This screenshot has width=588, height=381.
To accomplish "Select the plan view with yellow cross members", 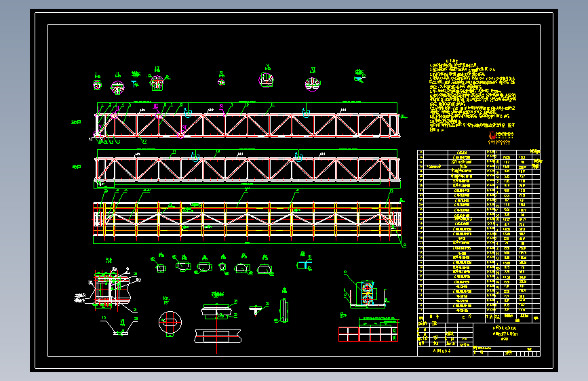I will point(247,220).
